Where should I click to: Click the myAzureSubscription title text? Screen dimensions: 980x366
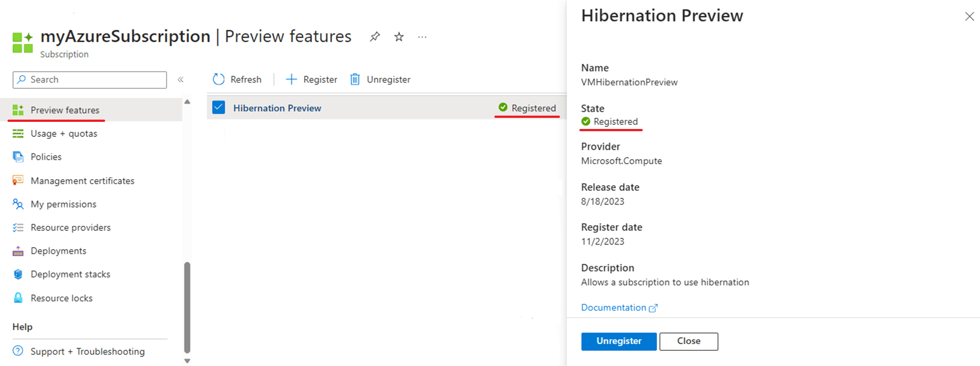pyautogui.click(x=125, y=36)
